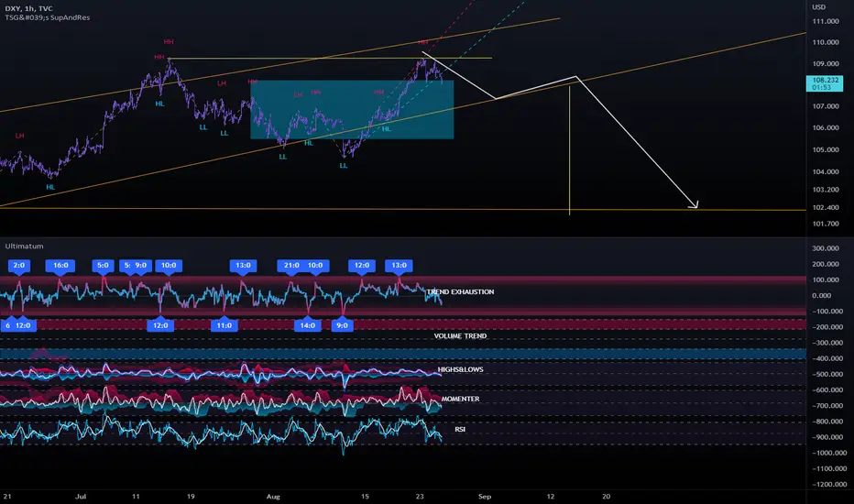This screenshot has width=854, height=504.
Task: Click the MOMENTER label
Action: 460,399
